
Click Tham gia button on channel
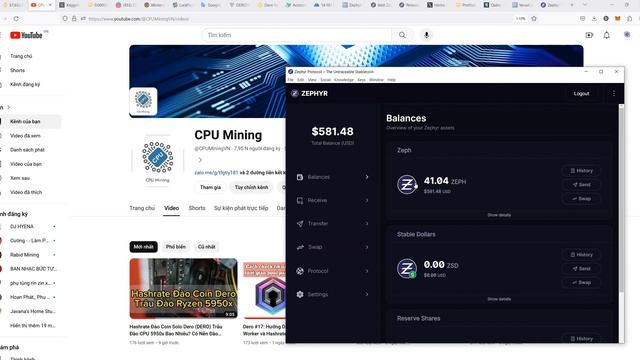click(x=210, y=187)
